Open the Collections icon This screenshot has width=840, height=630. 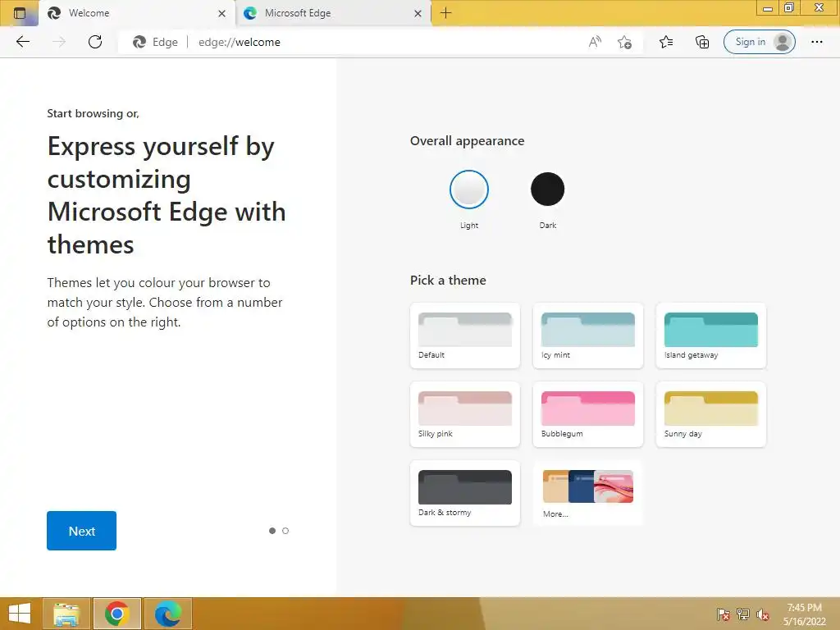[702, 42]
